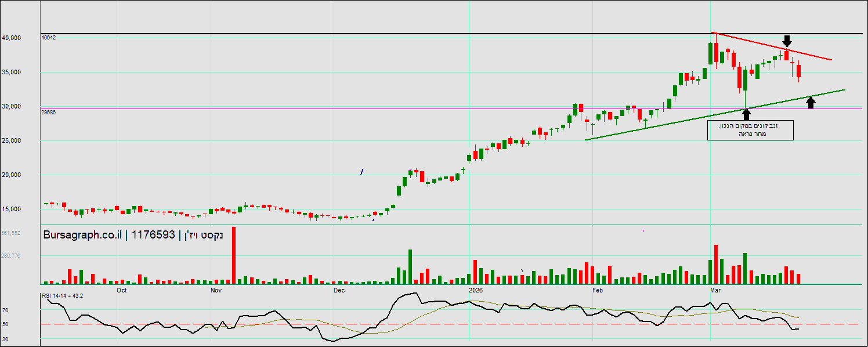
Task: Click the Bursagraph.co.il site label
Action: 82,235
